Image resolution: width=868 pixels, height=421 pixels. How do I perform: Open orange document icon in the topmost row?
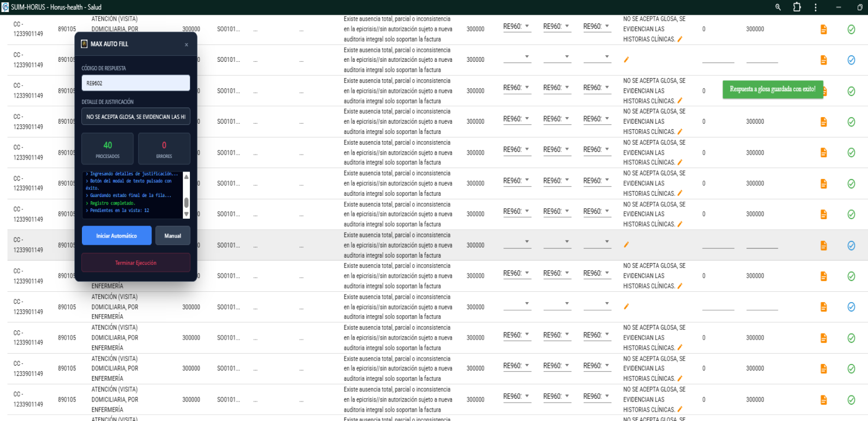click(824, 29)
